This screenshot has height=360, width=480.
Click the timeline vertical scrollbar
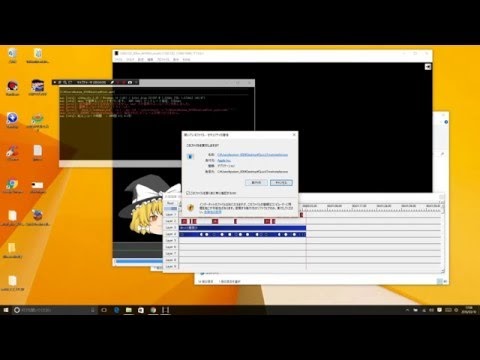pyautogui.click(x=443, y=238)
